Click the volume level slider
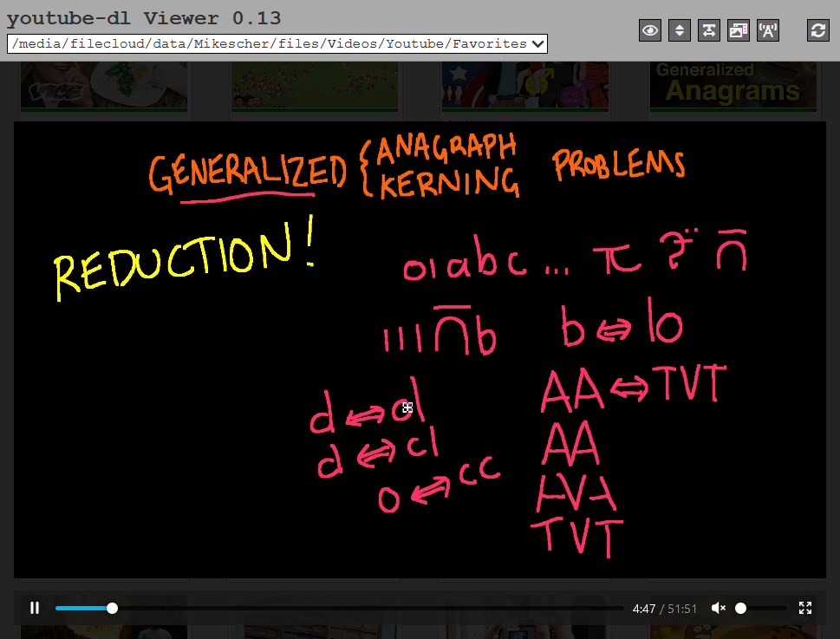 [x=761, y=608]
